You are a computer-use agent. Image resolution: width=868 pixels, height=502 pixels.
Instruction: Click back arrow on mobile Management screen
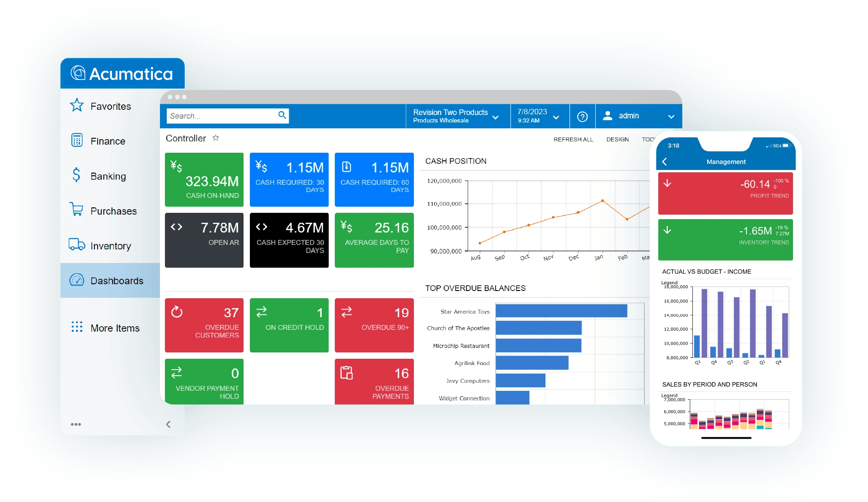coord(665,161)
